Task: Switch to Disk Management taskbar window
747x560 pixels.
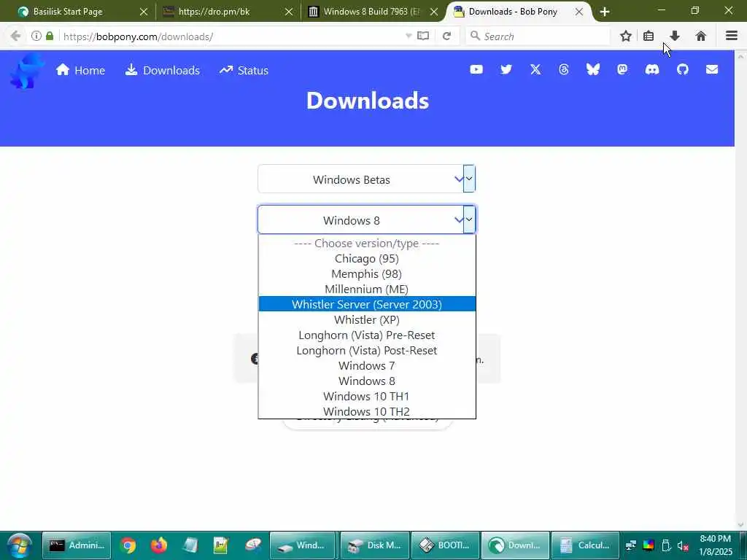Action: 374,545
